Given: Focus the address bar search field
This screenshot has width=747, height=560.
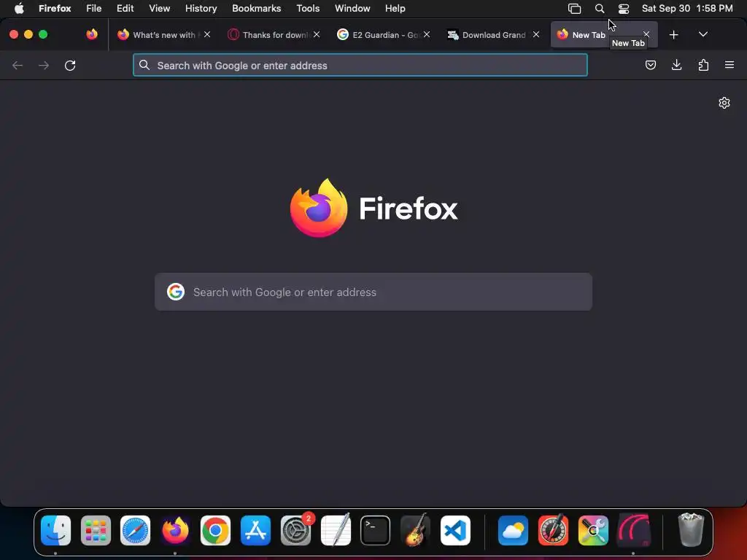Looking at the screenshot, I should [x=360, y=65].
